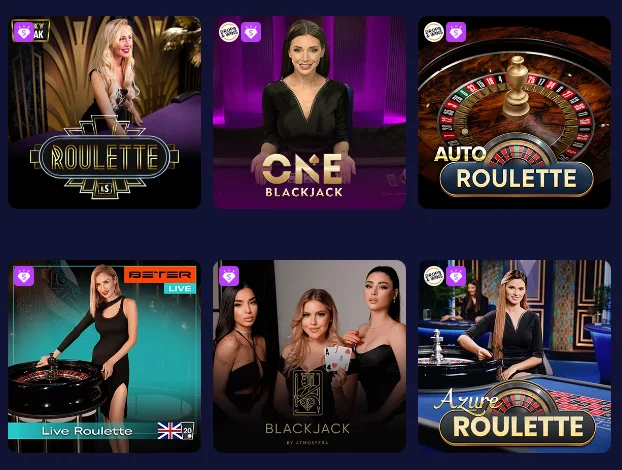Click the Drops & Wins badge on One Blackjack
622x470 pixels.
pos(229,32)
